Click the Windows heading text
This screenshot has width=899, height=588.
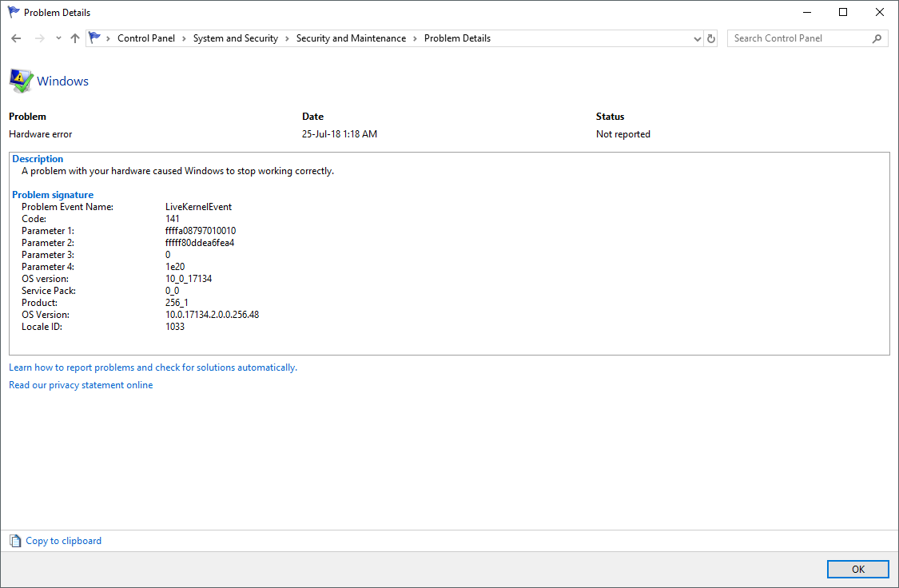pos(62,81)
